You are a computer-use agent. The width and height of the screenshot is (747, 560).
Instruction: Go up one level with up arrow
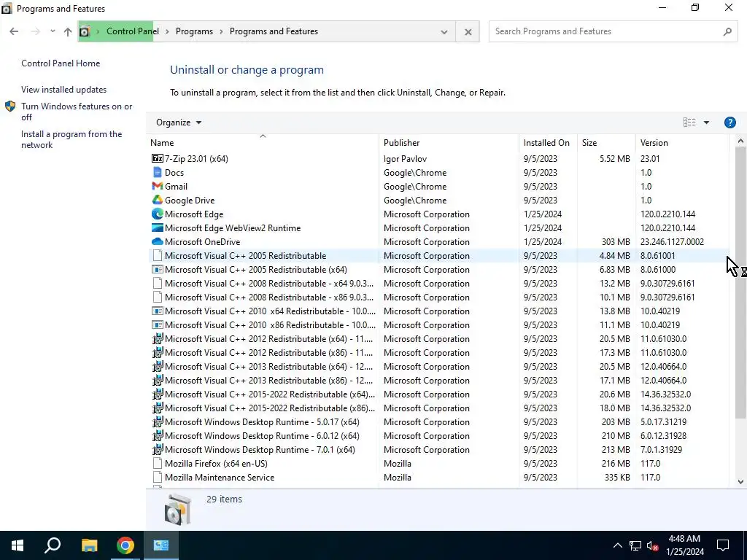point(68,31)
